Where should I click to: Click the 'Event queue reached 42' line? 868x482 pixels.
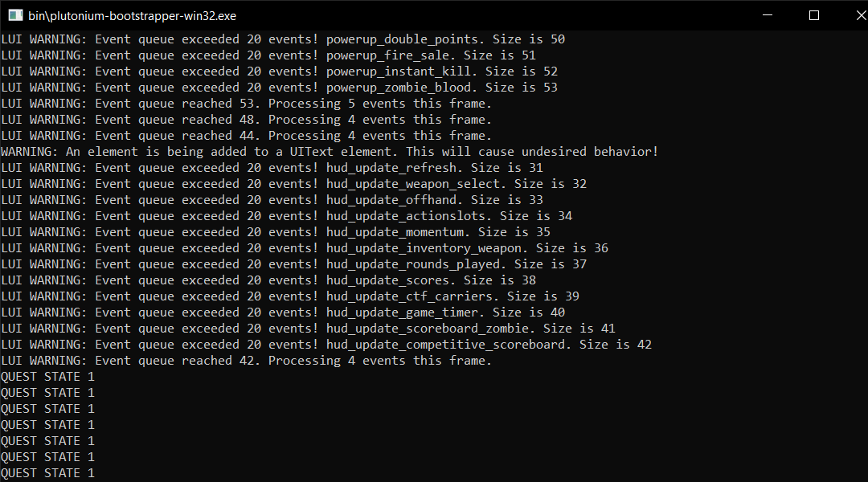(x=247, y=360)
